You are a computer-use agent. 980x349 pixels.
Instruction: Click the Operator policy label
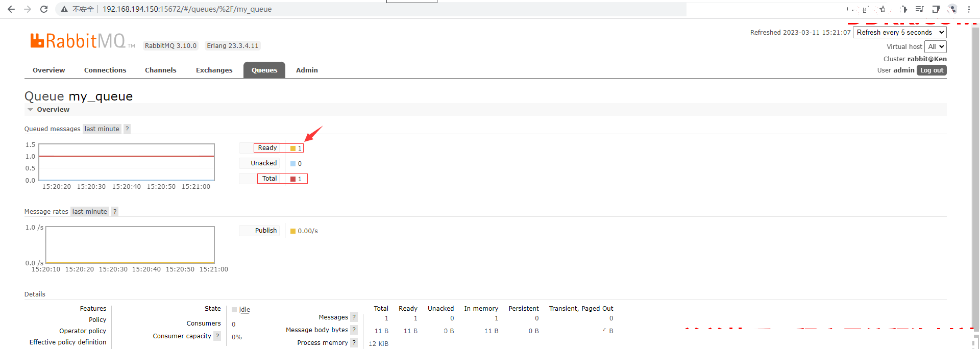pos(83,331)
